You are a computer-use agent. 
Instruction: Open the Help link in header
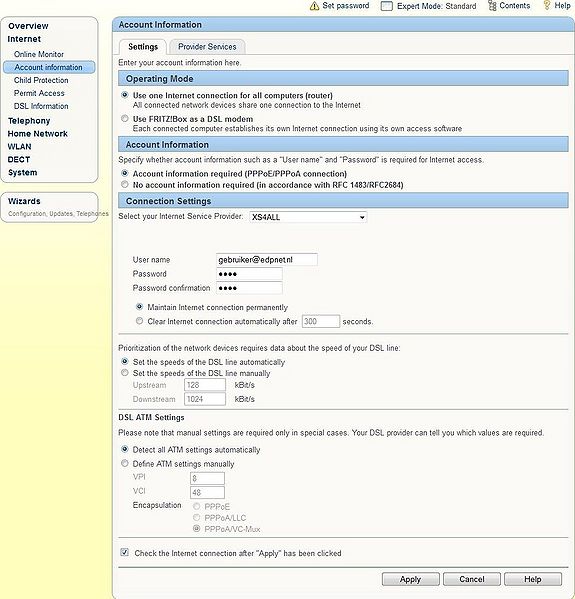(x=562, y=6)
